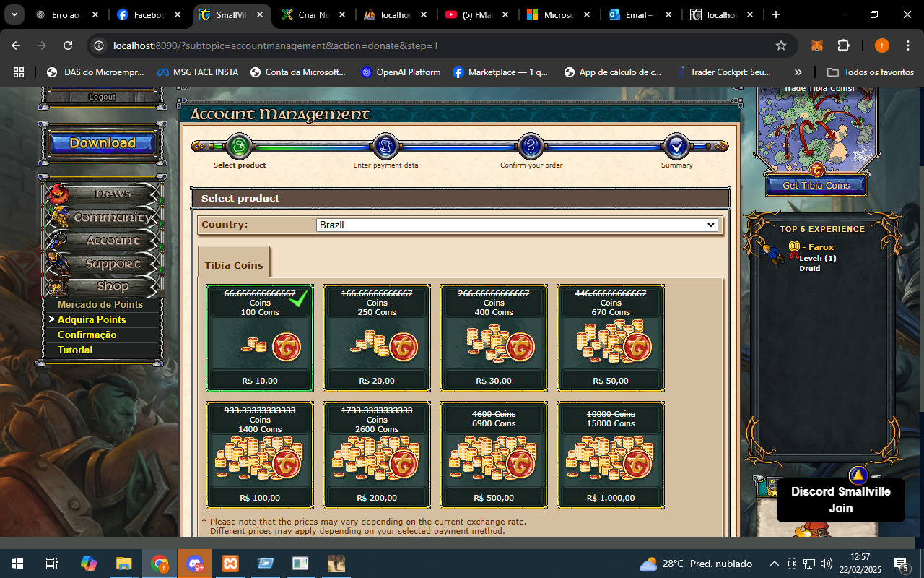Click the browser Forward arrow

pyautogui.click(x=42, y=46)
